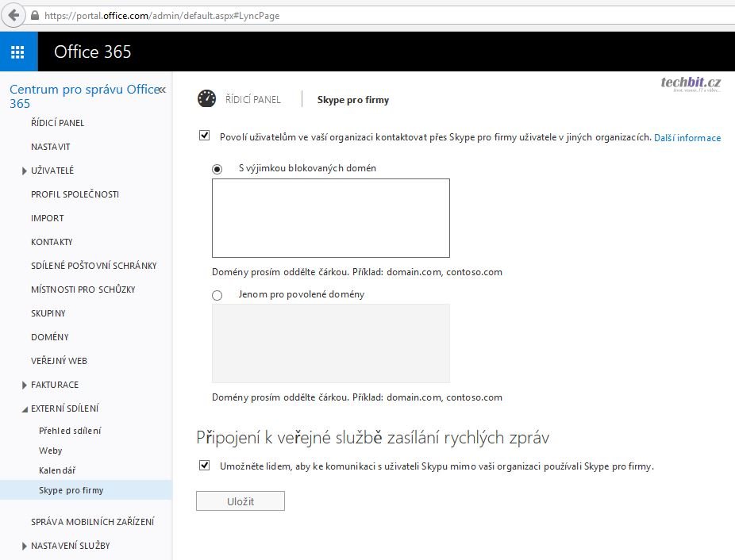
Task: Click the browser back arrow button
Action: pyautogui.click(x=13, y=15)
